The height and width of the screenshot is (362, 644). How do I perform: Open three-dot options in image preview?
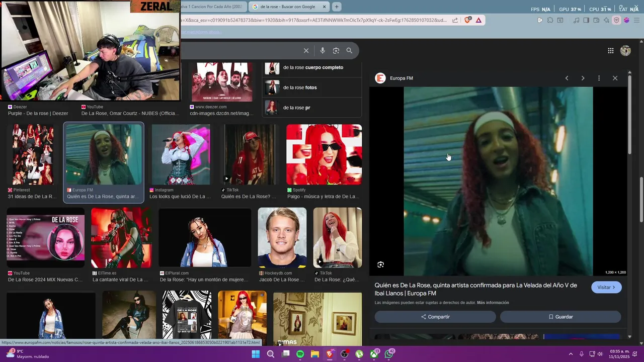click(x=599, y=78)
